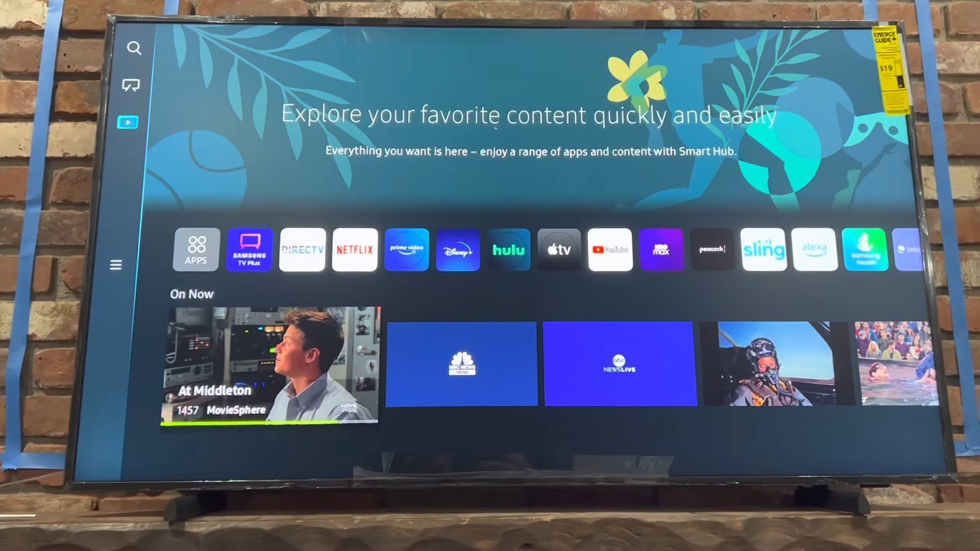This screenshot has height=551, width=980.
Task: Click the source/input icon
Action: 132,85
